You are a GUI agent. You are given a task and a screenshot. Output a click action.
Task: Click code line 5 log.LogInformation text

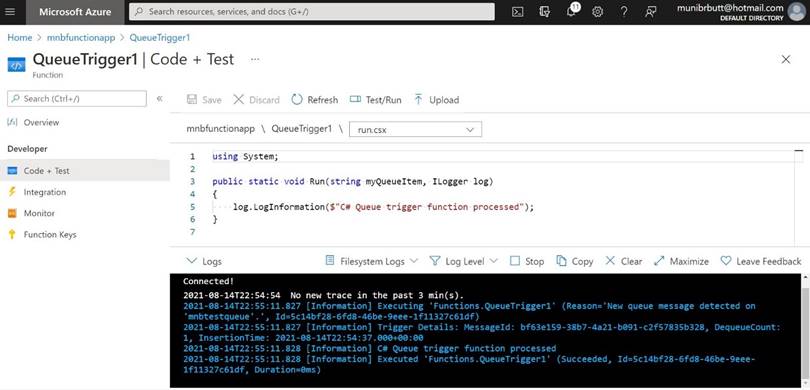[383, 207]
